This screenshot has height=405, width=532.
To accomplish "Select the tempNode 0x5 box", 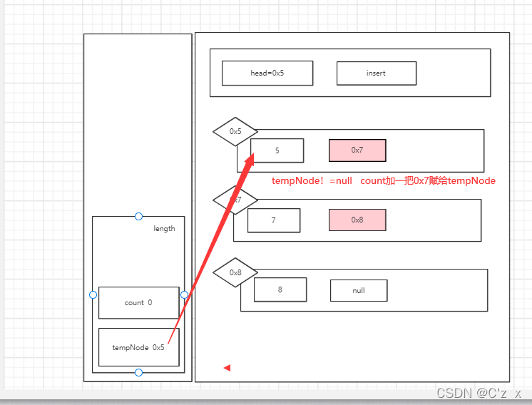I will point(139,347).
